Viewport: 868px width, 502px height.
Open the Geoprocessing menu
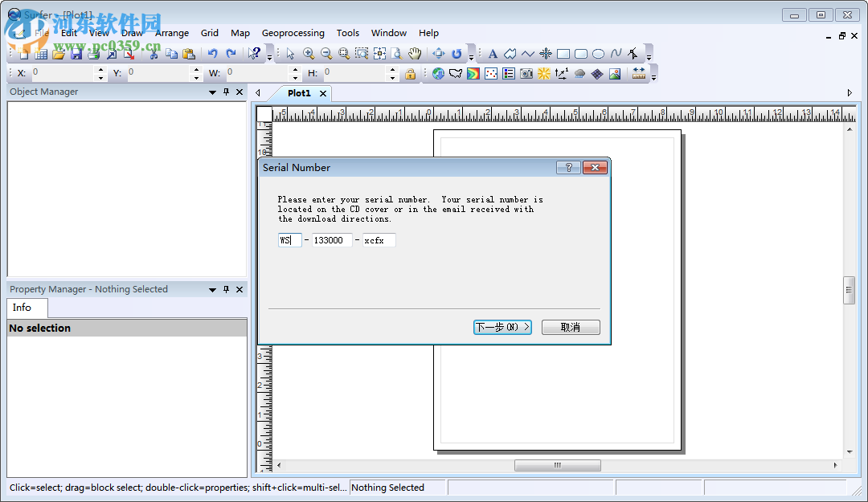293,33
